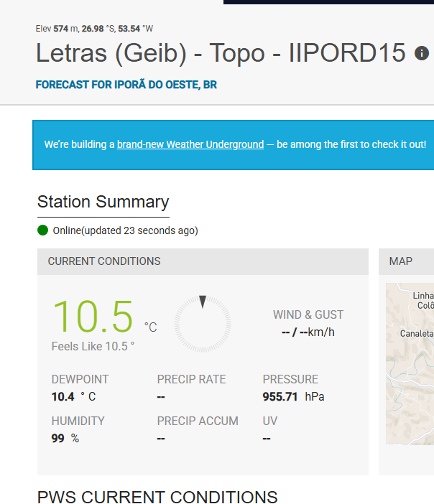This screenshot has width=434, height=504.
Task: Click the Dewpoint value 10.4 °C
Action: [x=73, y=396]
